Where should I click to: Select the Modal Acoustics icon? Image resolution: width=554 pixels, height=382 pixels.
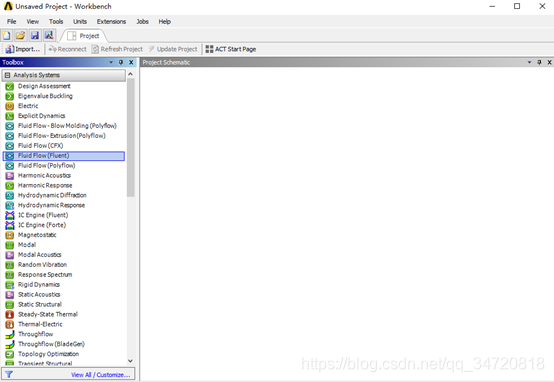tap(10, 255)
